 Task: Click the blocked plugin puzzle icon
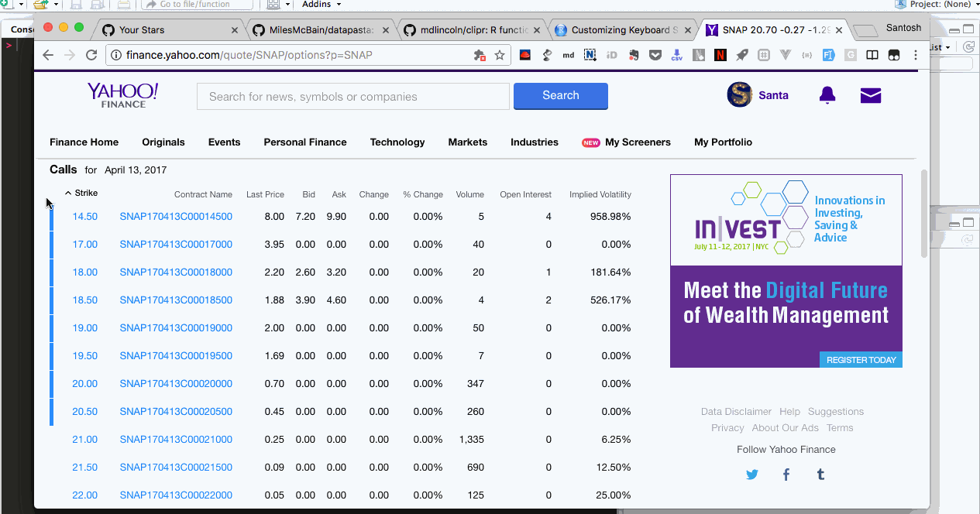point(480,55)
